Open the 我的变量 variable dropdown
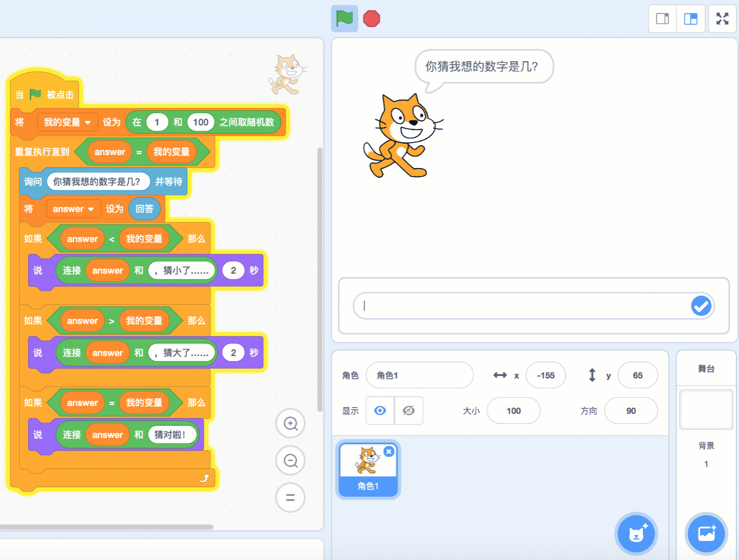This screenshot has width=739, height=560. click(x=67, y=122)
